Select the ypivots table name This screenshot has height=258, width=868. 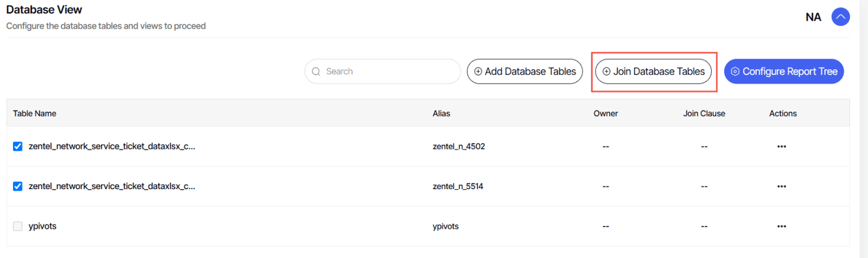(42, 226)
